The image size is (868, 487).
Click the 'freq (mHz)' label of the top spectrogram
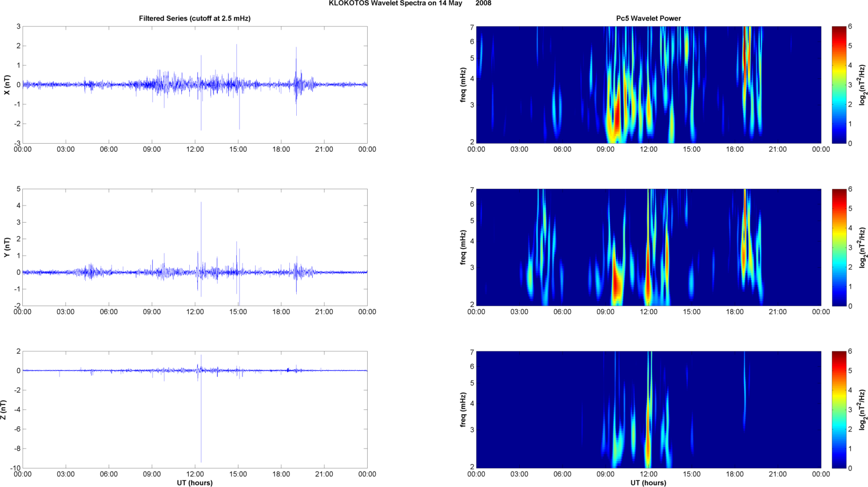coord(463,85)
